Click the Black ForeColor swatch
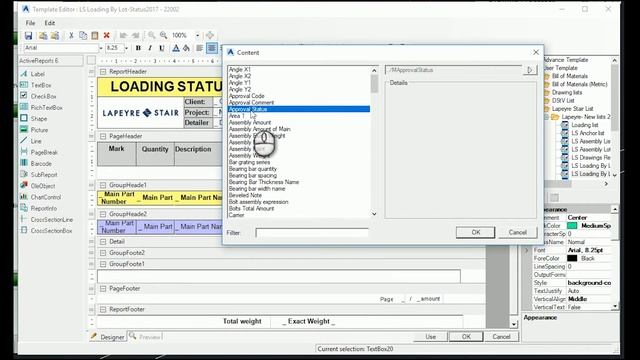Image resolution: width=640 pixels, height=360 pixels. (572, 258)
